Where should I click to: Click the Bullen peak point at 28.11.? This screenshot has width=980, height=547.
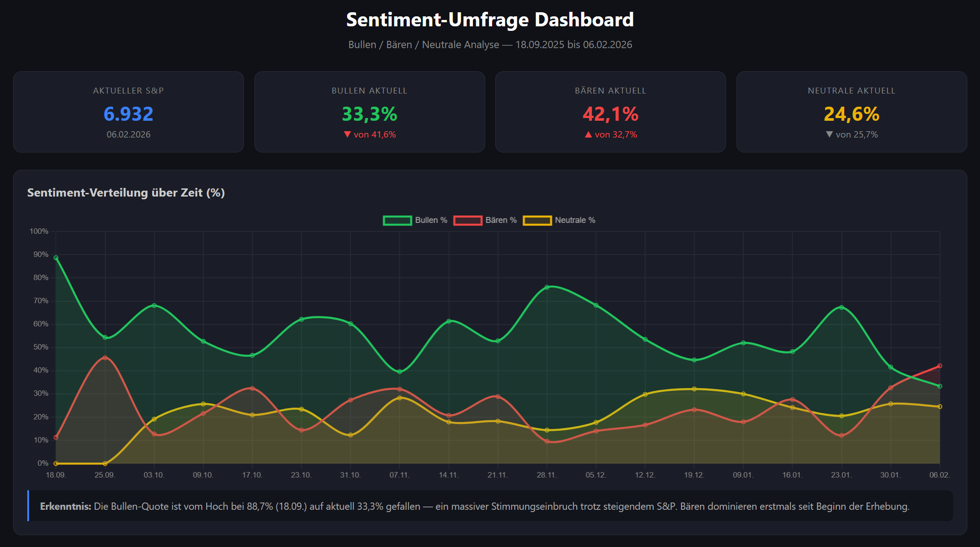[x=547, y=287]
